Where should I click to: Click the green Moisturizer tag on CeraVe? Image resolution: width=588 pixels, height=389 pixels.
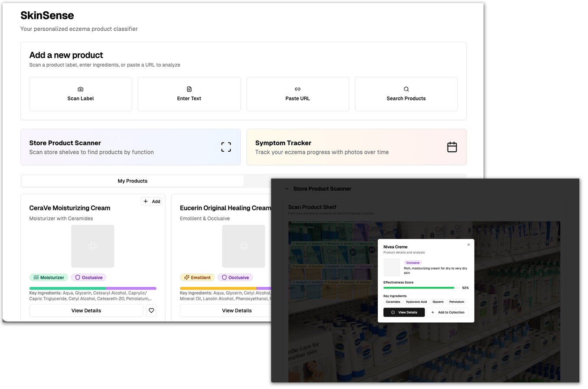(x=49, y=278)
